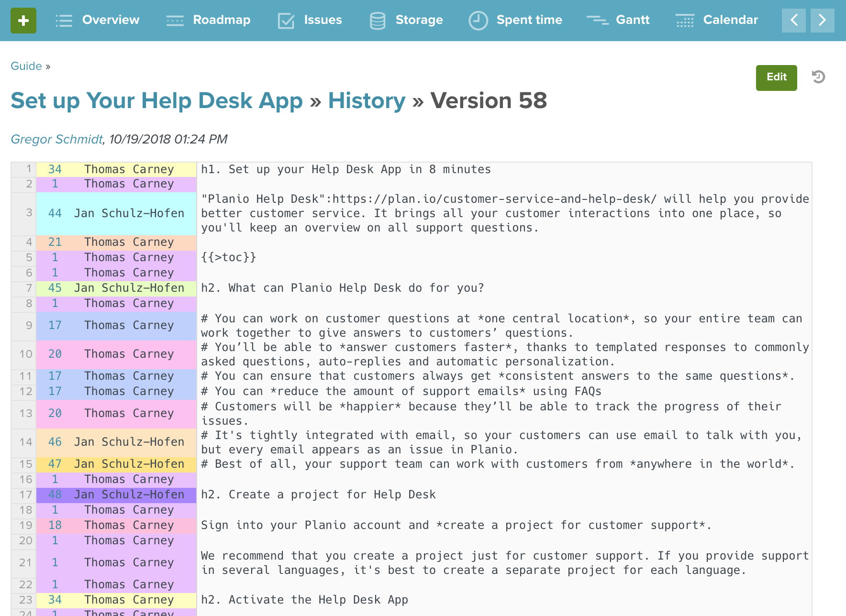Open Set up Your Help Desk App link
Viewport: 846px width, 616px height.
coord(157,101)
